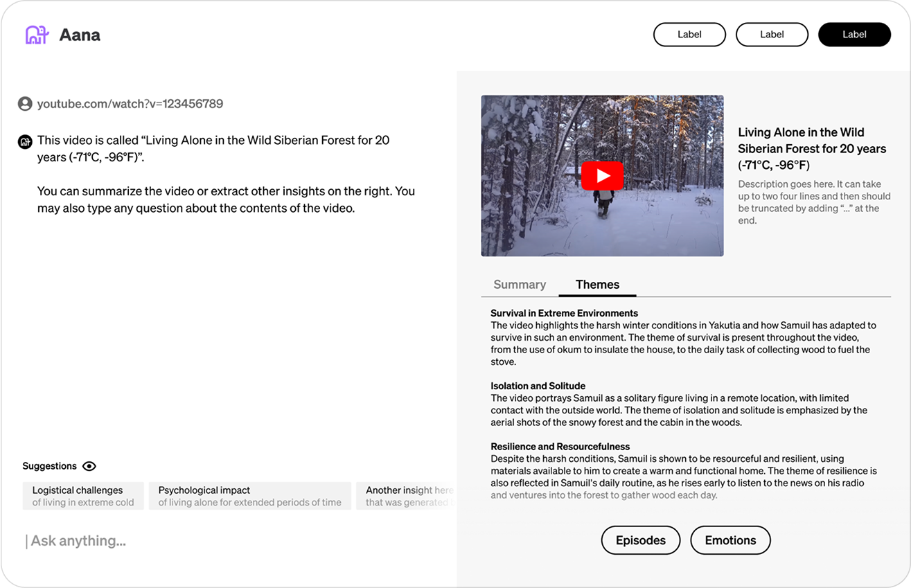Choose the Another insight here suggestion

[x=407, y=496]
